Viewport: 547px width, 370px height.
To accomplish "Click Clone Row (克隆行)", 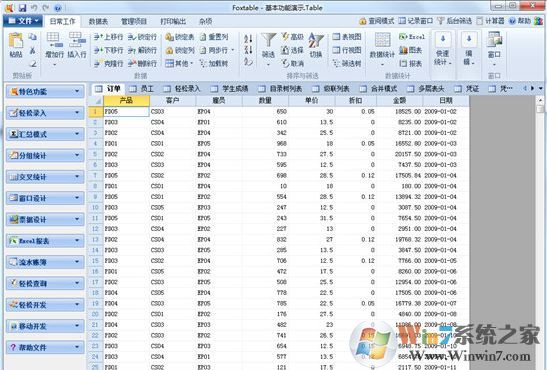I will [x=108, y=63].
